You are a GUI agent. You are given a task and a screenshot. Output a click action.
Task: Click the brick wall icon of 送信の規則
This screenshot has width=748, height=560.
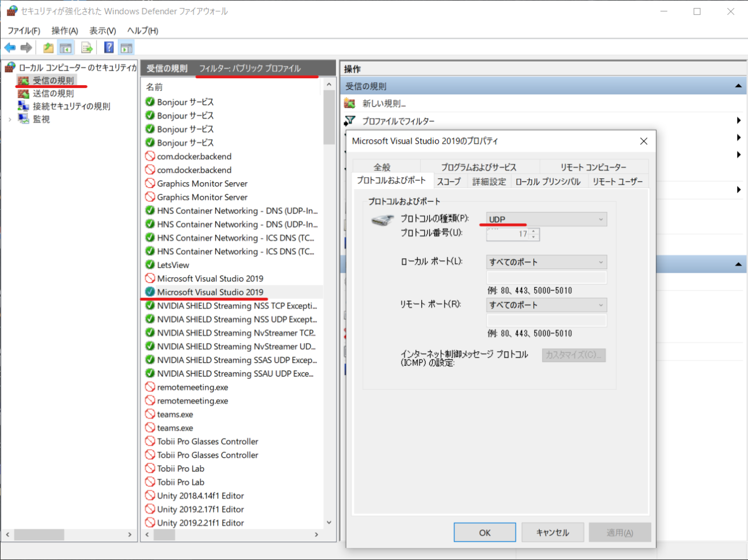click(24, 93)
